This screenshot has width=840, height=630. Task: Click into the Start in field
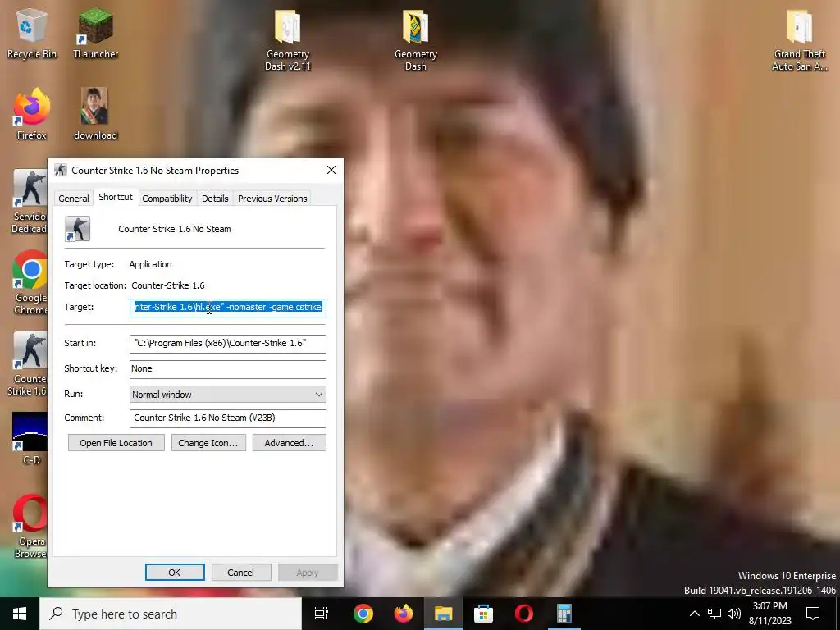(x=228, y=344)
